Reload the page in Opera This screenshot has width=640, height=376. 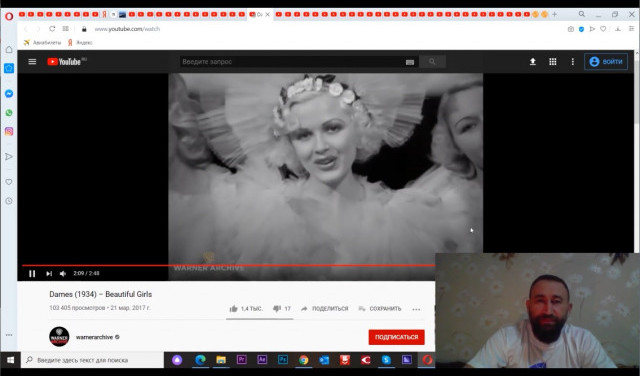[52, 29]
